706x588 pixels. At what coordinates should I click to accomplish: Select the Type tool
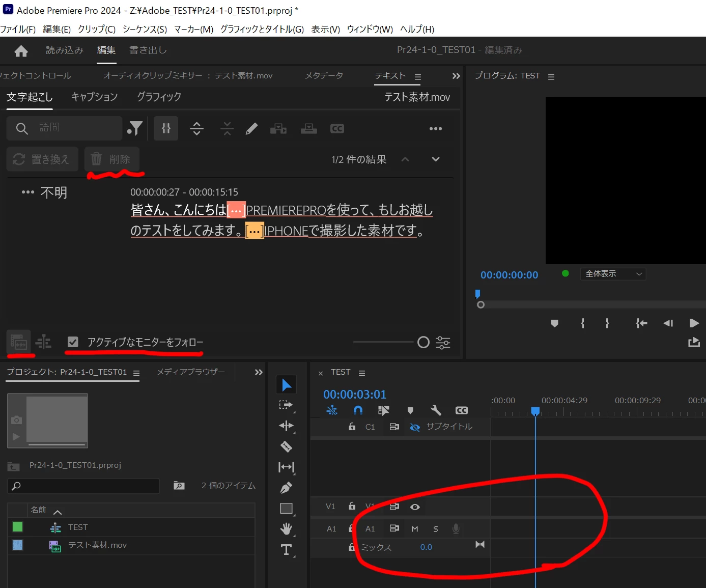click(x=287, y=550)
